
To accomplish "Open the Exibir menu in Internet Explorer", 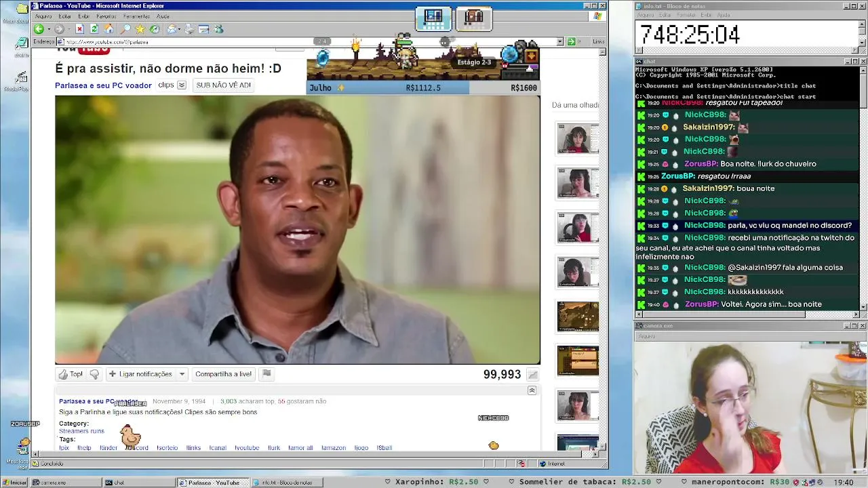I will point(83,16).
